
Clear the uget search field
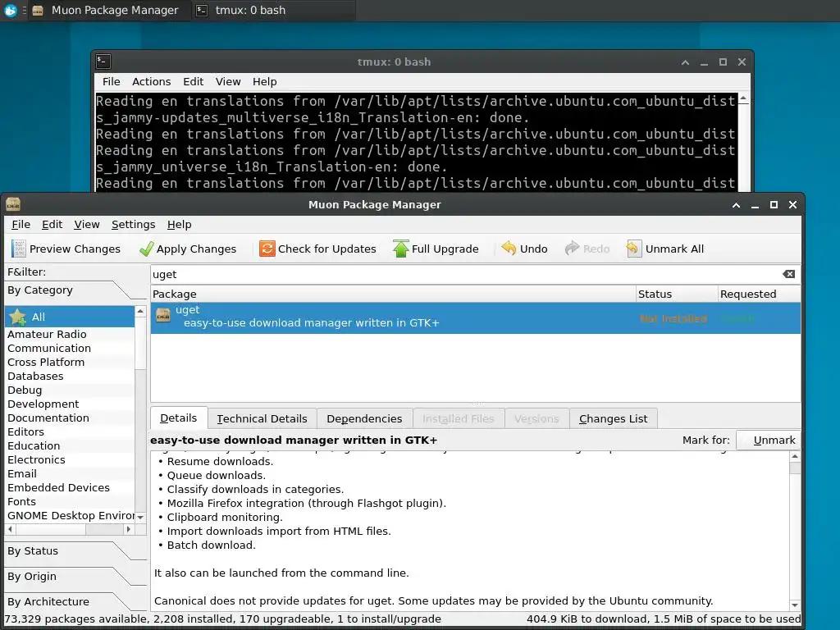point(788,274)
